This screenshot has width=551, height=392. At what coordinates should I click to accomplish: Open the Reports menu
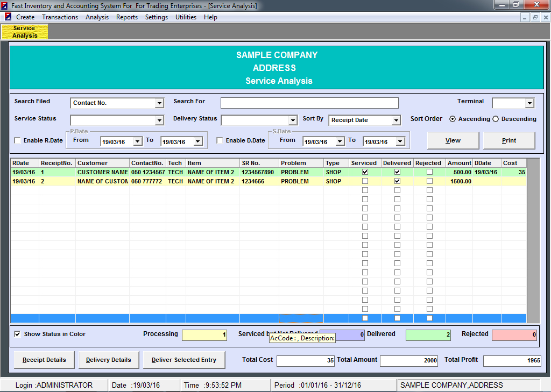coord(127,17)
